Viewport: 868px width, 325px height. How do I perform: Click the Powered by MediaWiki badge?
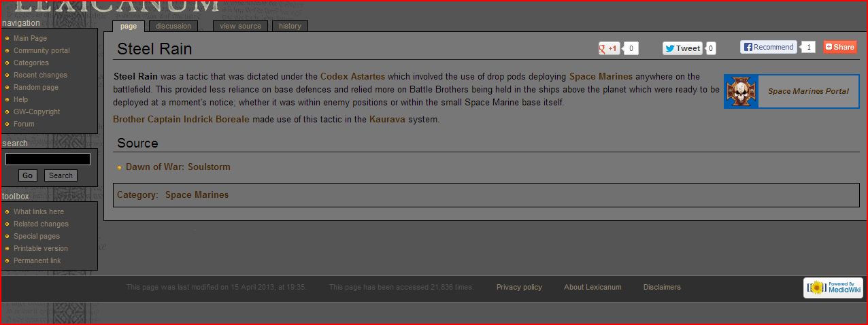pos(833,288)
